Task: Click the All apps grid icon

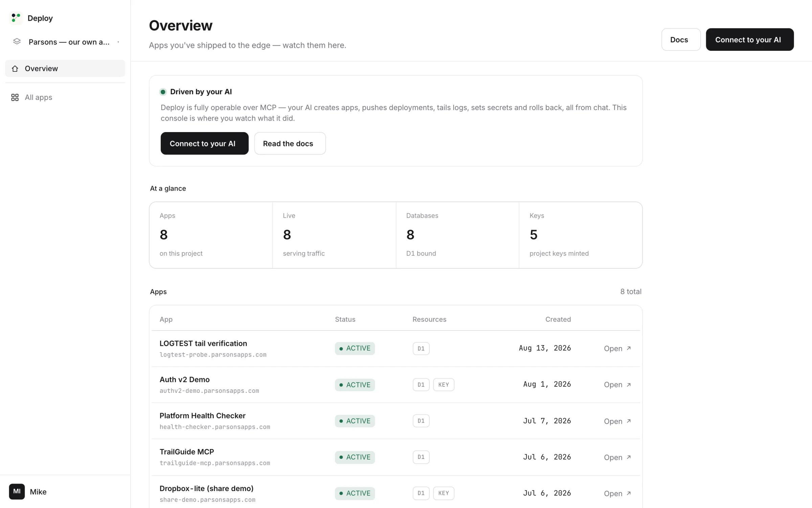Action: [x=15, y=98]
